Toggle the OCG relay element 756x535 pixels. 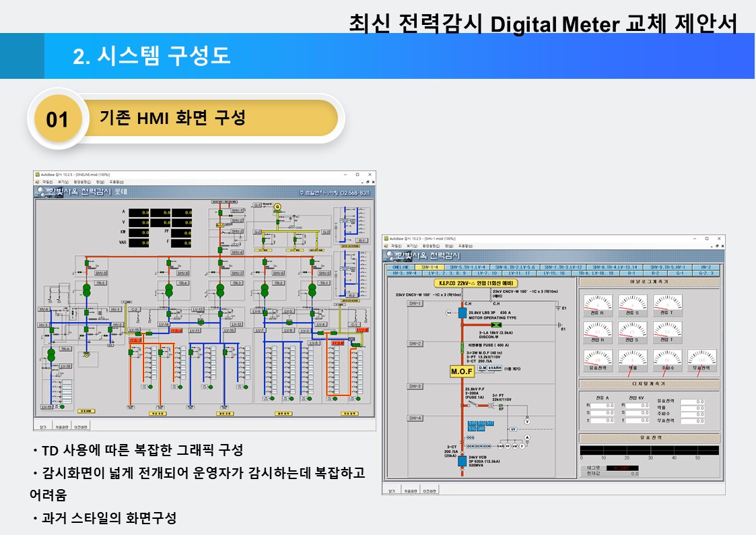pos(471,436)
